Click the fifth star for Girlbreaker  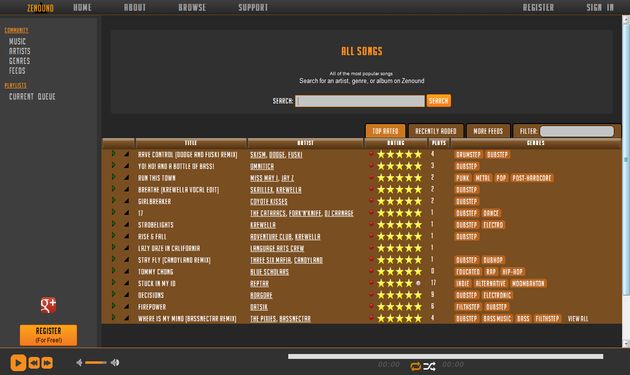tap(418, 201)
